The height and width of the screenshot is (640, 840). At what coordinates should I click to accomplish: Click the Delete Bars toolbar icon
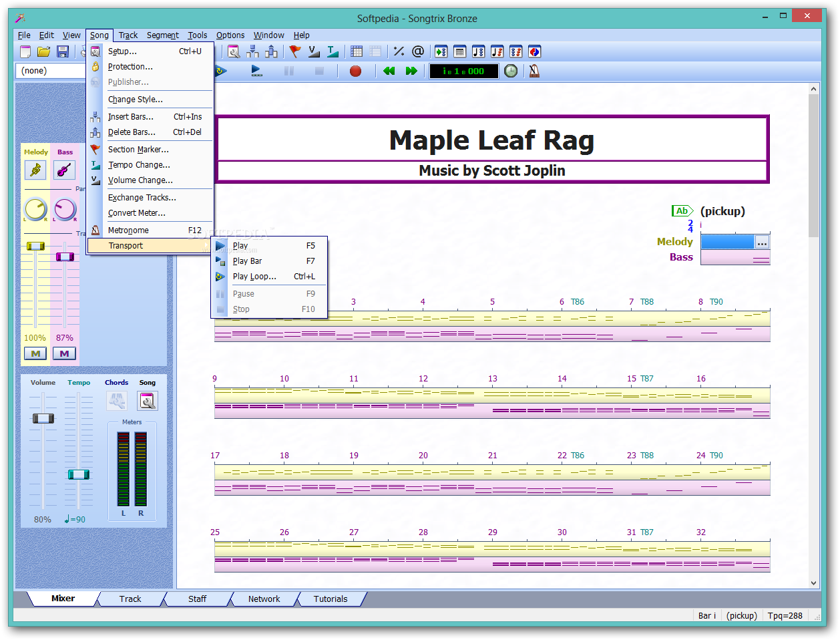(x=272, y=51)
